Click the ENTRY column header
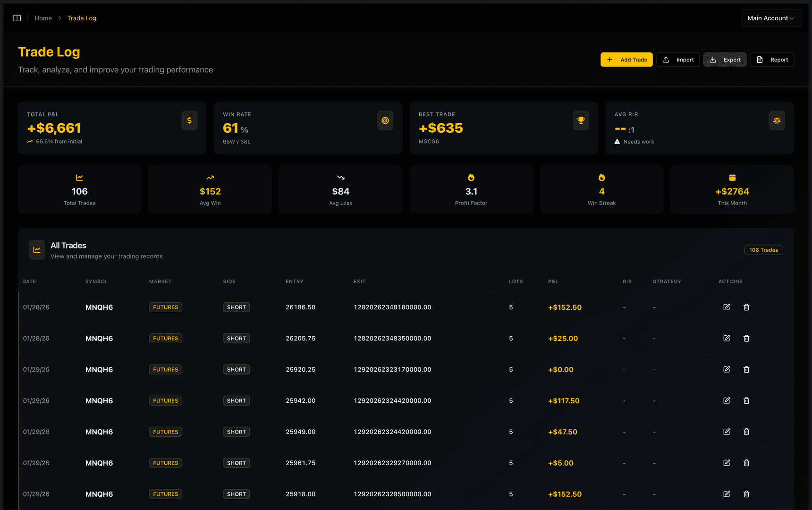This screenshot has height=510, width=812. 295,281
